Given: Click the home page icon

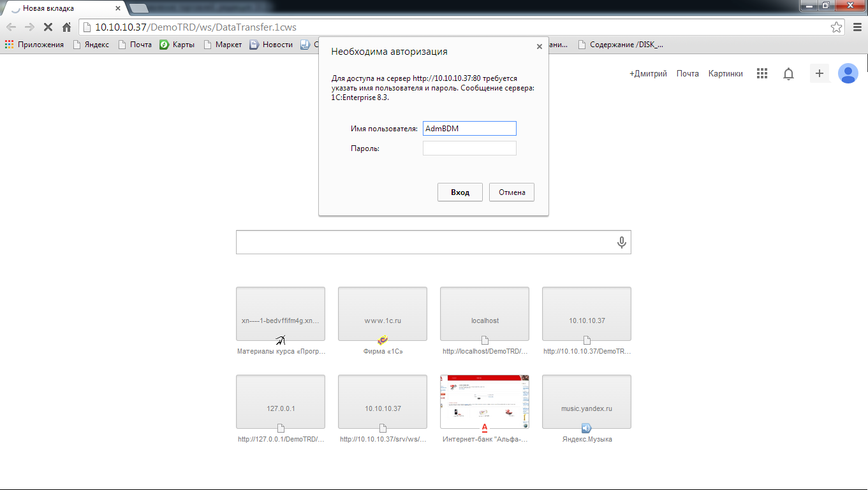Looking at the screenshot, I should pos(66,27).
